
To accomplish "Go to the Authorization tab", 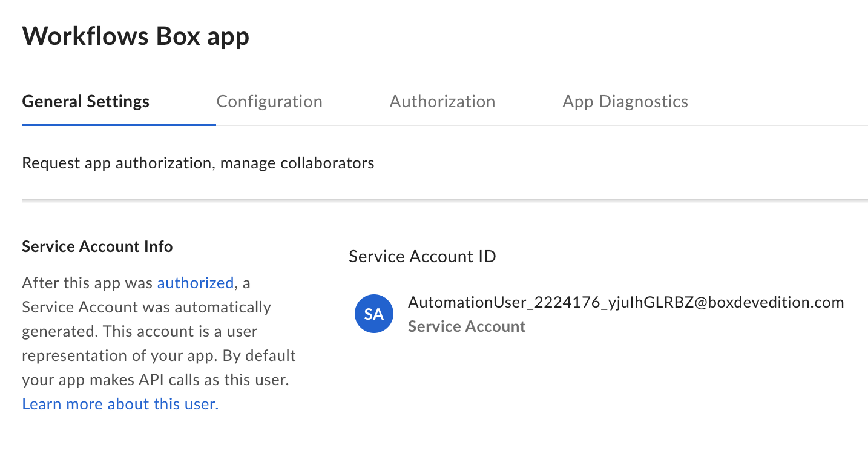I will click(x=442, y=101).
